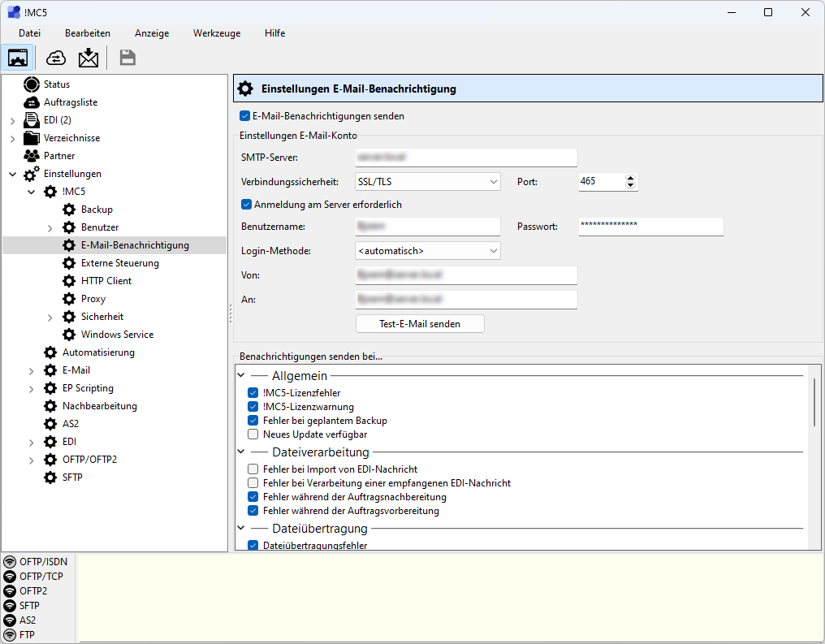
Task: Open the incoming mail toolbar icon
Action: 88,58
